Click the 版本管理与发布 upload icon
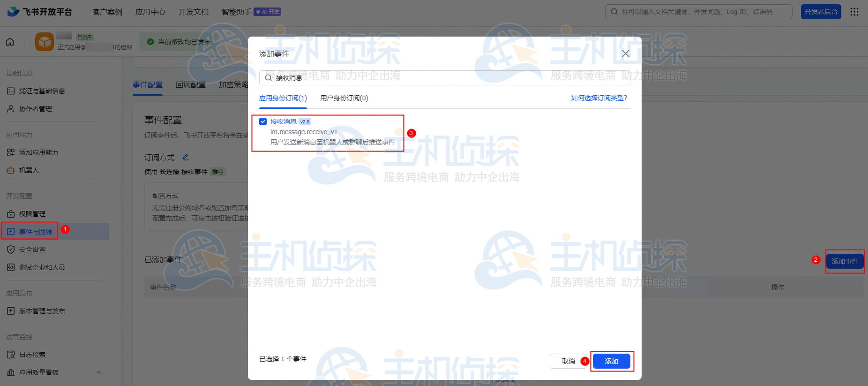Viewport: 868px width, 386px height. pyautogui.click(x=11, y=311)
